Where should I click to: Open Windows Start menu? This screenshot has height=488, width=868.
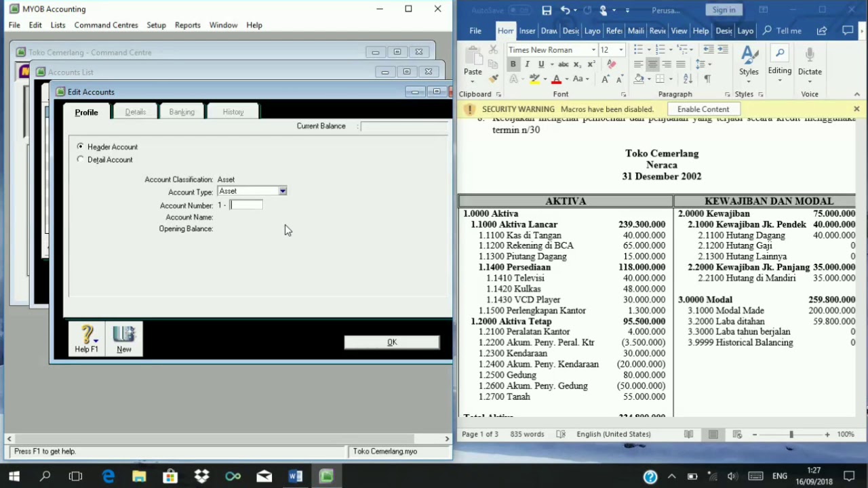point(14,476)
